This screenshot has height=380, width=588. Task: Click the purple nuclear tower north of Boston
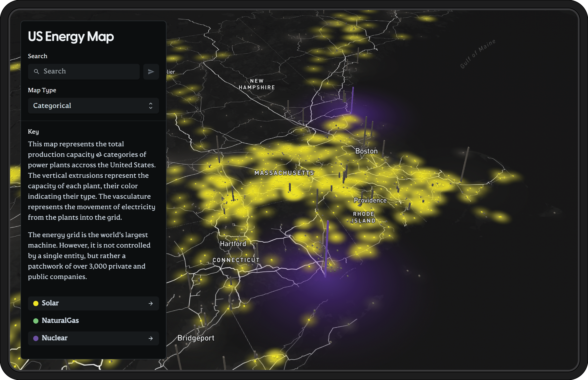pyautogui.click(x=352, y=100)
